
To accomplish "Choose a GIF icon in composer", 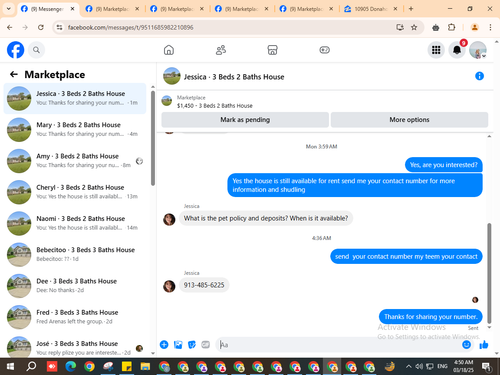I will click(x=206, y=345).
